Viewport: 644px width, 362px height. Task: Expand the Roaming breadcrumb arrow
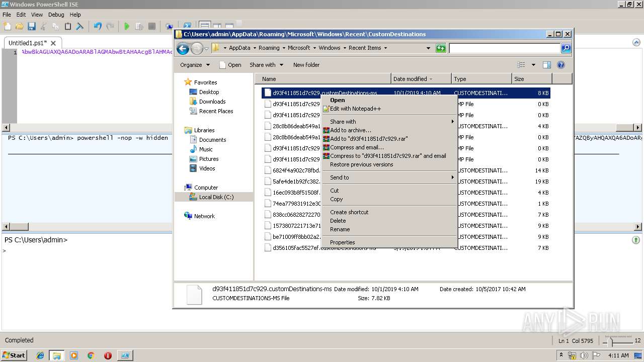coord(284,48)
